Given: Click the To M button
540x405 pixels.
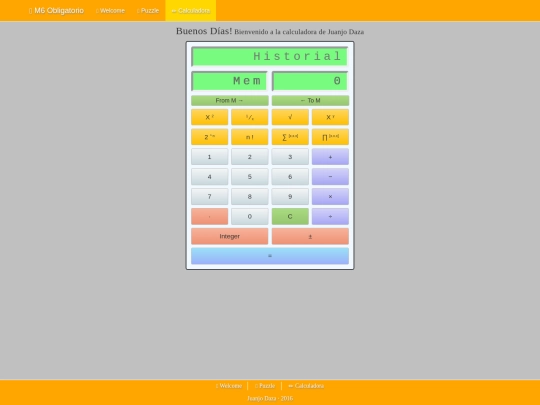Looking at the screenshot, I should click(310, 101).
